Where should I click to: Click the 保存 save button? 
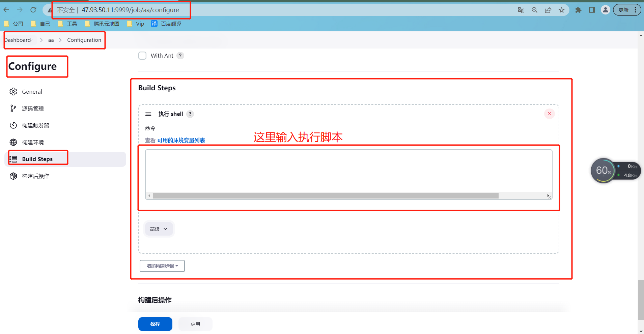pos(155,324)
